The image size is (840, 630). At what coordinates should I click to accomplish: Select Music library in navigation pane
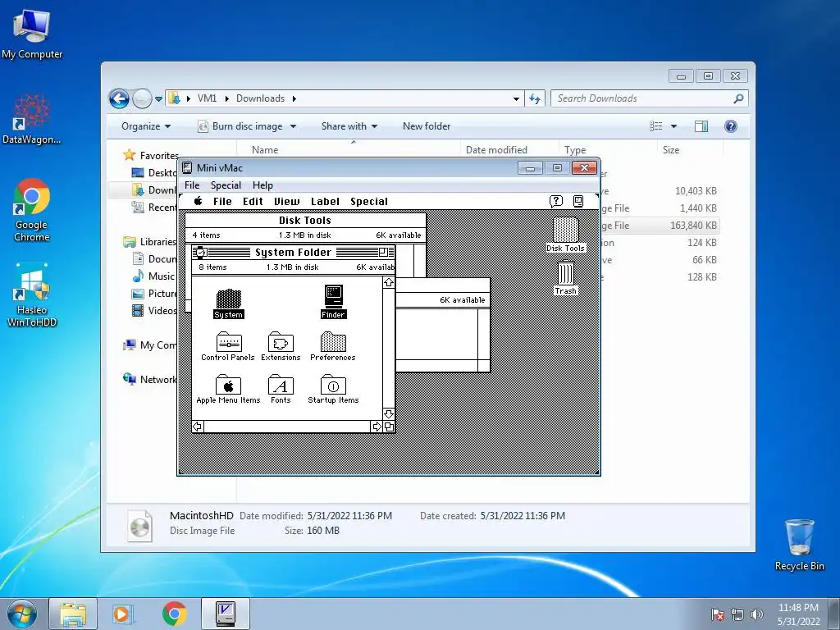(x=161, y=276)
